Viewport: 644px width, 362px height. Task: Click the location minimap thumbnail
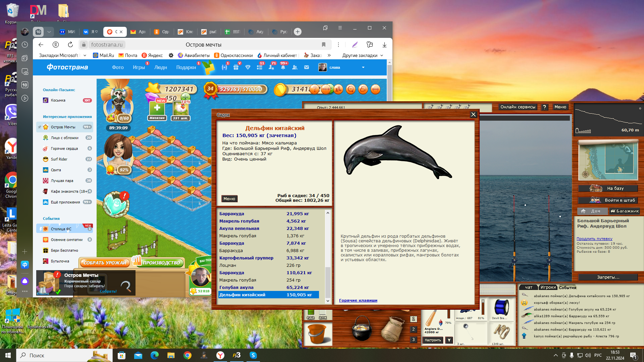608,161
